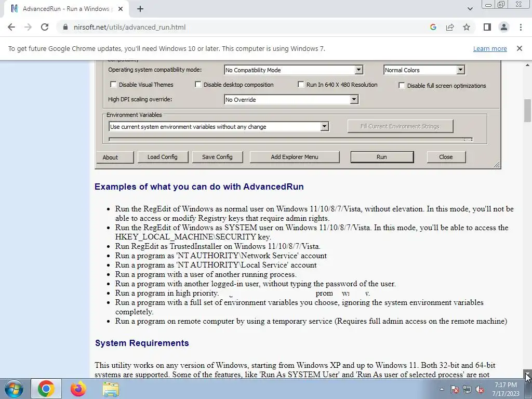
Task: Toggle Disable Visual Themes checkbox
Action: [113, 85]
